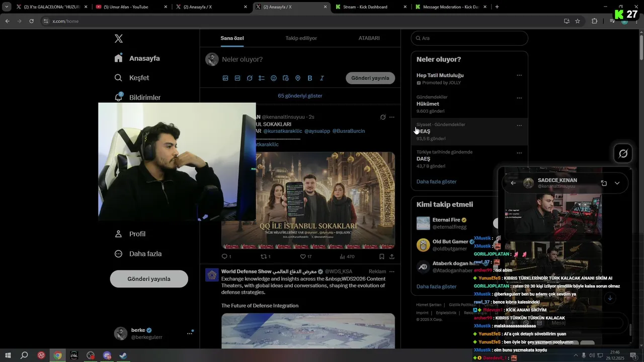The width and height of the screenshot is (644, 362).
Task: Click Grok icon on kenanaltinsuyuu post
Action: pyautogui.click(x=383, y=117)
